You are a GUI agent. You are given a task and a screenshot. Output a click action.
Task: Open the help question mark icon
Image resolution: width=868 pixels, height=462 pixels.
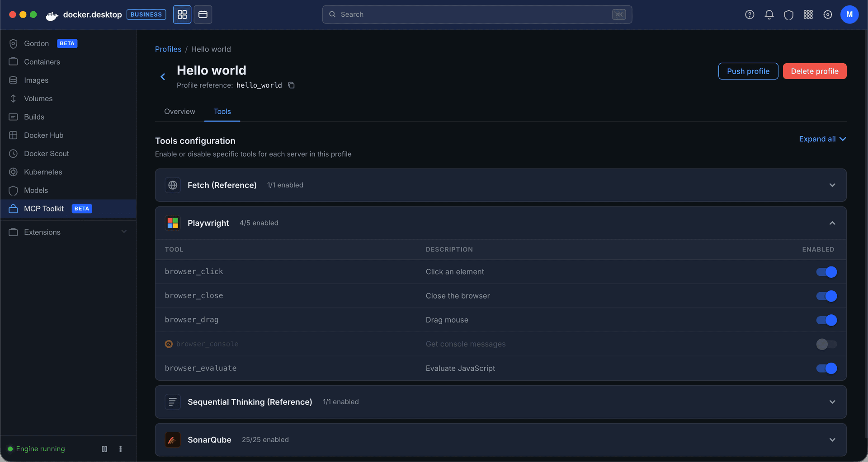(x=750, y=14)
